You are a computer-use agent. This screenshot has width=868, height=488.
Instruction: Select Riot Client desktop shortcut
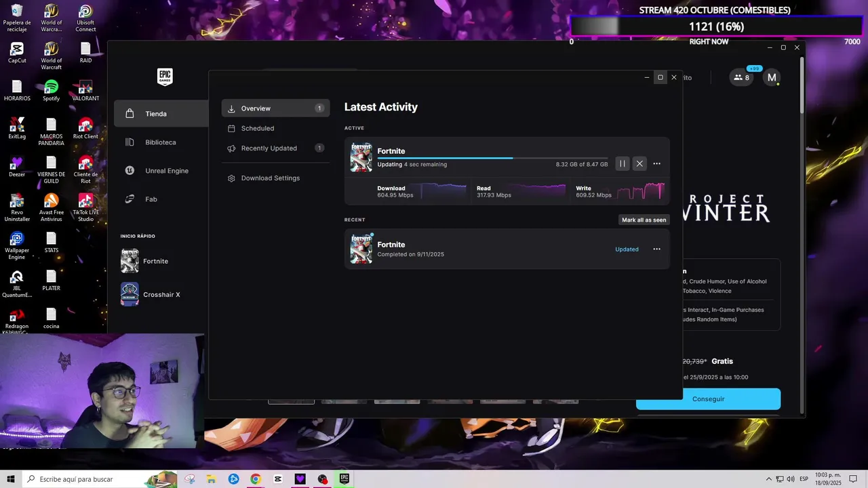tap(85, 129)
